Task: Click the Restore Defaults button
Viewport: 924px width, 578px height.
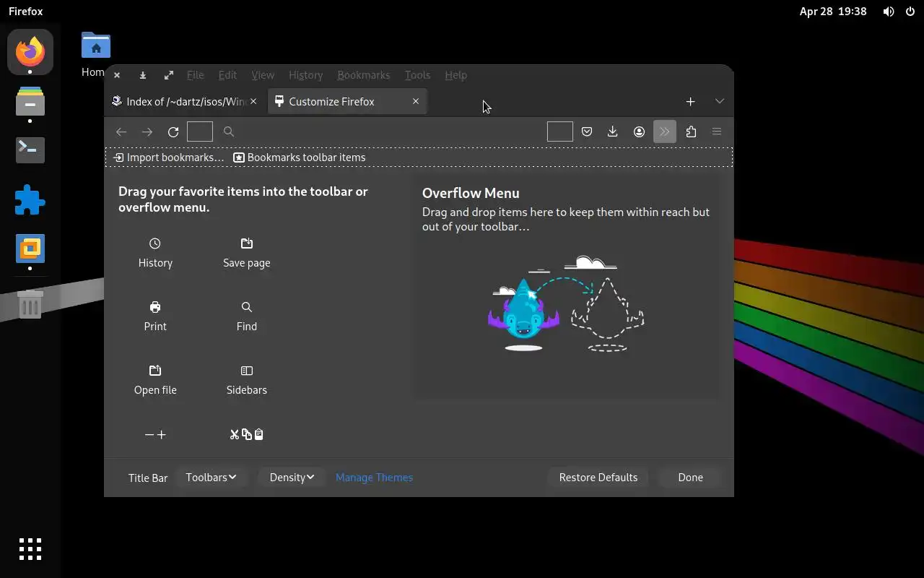Action: coord(598,478)
